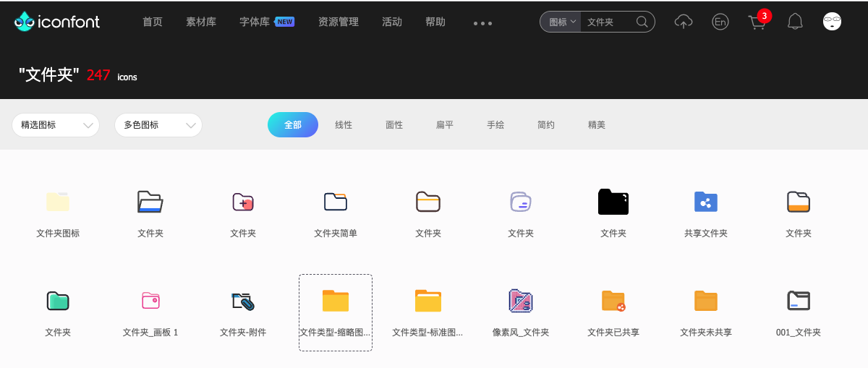Select the open blue folder icon

pyautogui.click(x=150, y=202)
